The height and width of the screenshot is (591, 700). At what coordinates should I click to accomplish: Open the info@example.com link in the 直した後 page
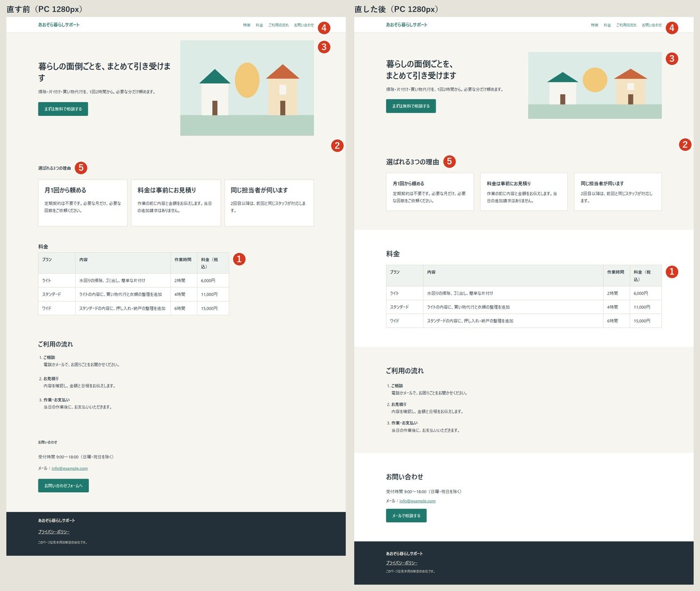[417, 501]
